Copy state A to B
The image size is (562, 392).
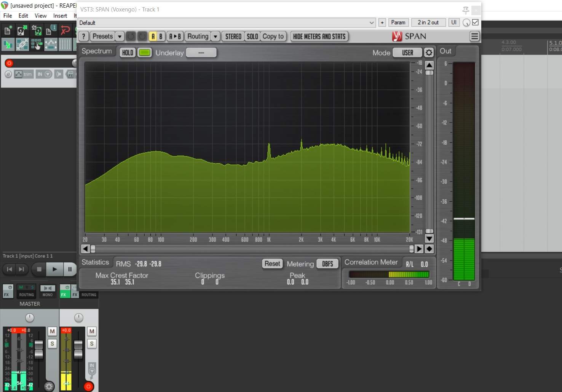click(175, 37)
